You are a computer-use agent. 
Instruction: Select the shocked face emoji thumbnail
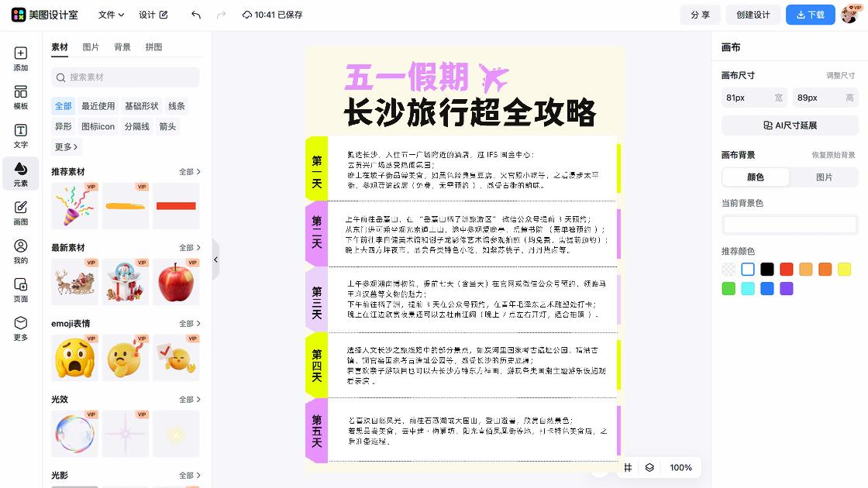click(x=74, y=357)
